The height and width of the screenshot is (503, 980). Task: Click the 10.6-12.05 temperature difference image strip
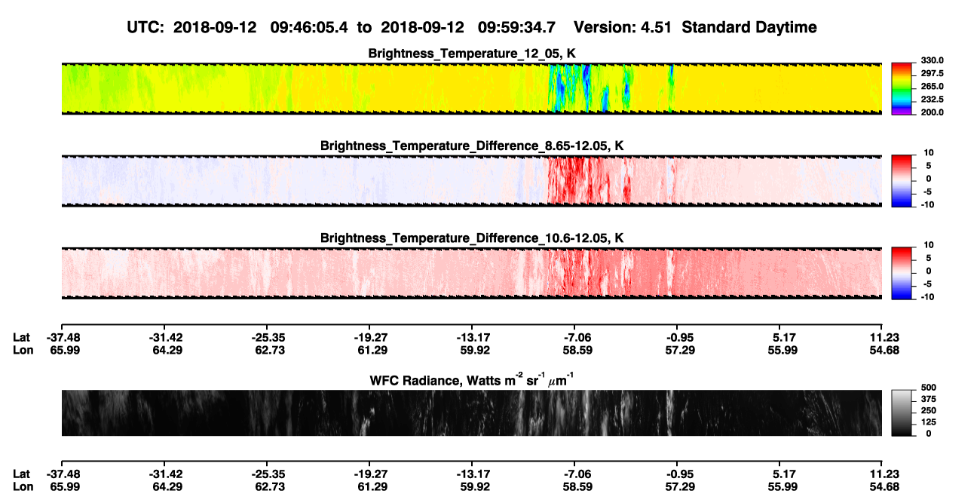471,274
